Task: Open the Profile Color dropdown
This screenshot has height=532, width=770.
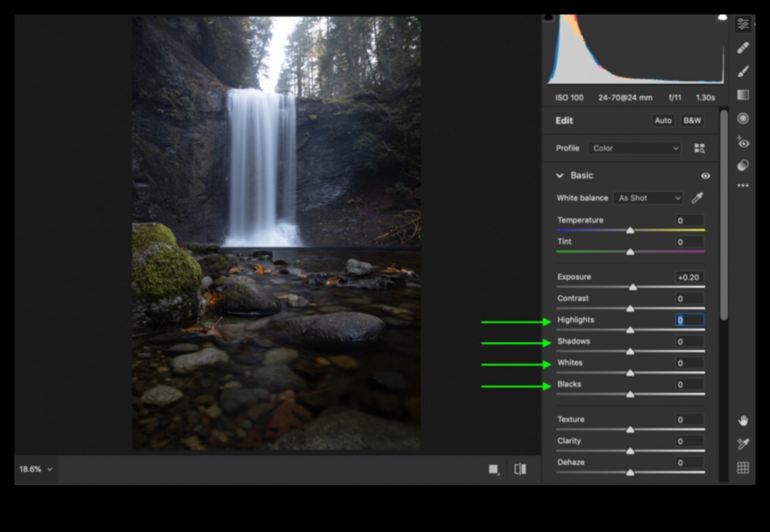Action: (633, 148)
